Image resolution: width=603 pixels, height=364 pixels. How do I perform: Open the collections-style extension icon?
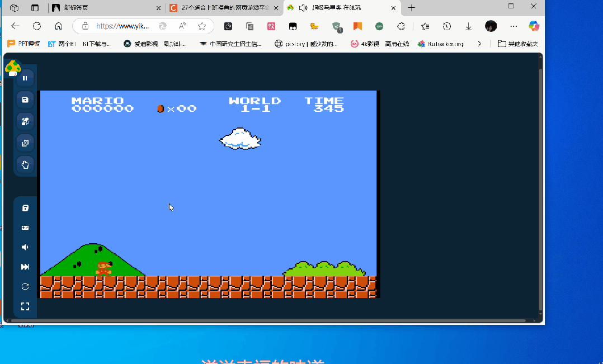249,26
